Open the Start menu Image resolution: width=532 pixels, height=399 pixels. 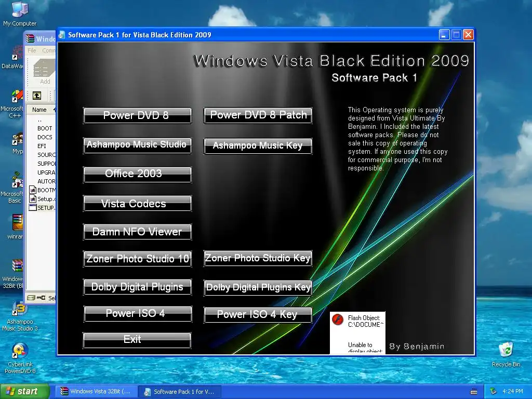tap(24, 392)
